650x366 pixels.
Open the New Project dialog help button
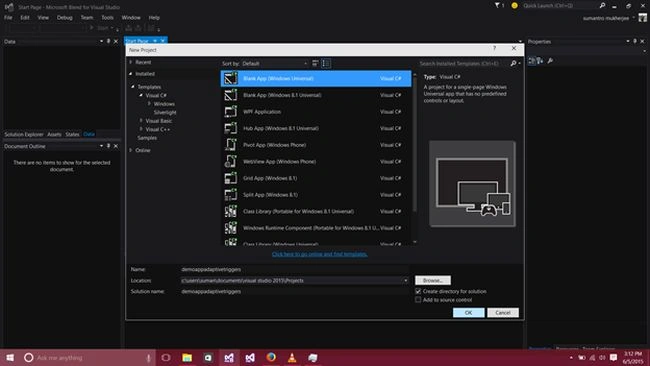[494, 48]
